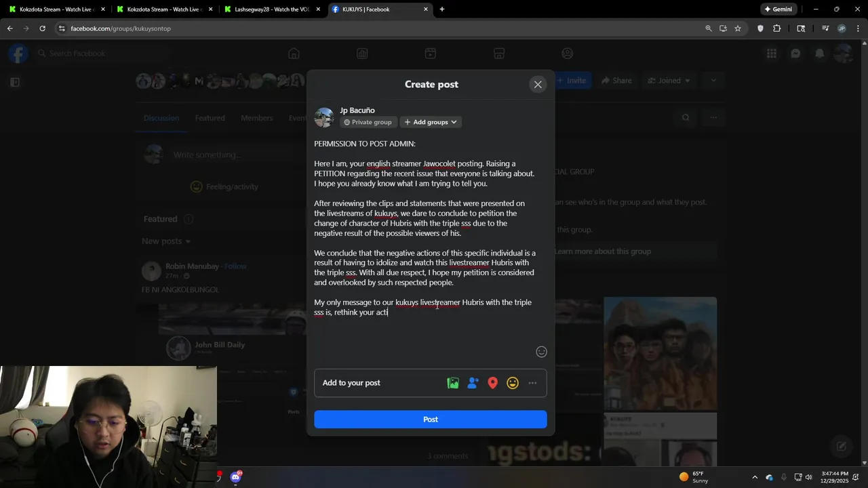Open Facebook Groups icon in top bar
The width and height of the screenshot is (868, 488).
(568, 54)
